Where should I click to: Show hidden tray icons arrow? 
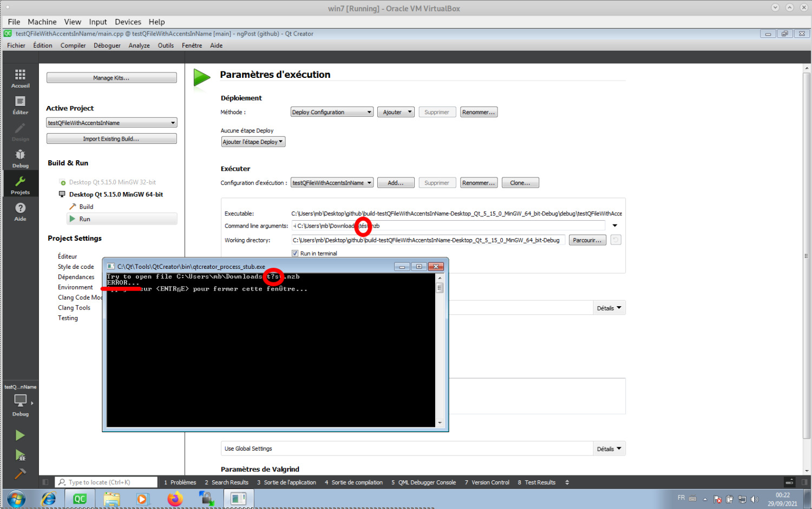tap(705, 499)
